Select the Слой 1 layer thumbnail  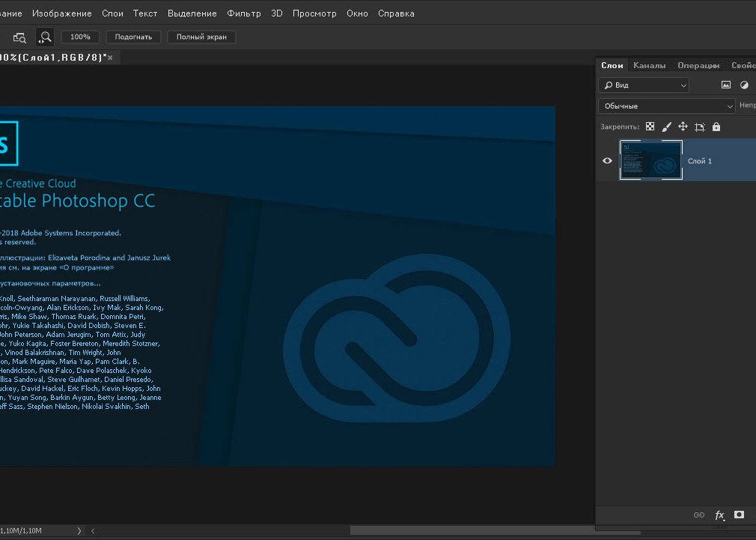coord(651,160)
